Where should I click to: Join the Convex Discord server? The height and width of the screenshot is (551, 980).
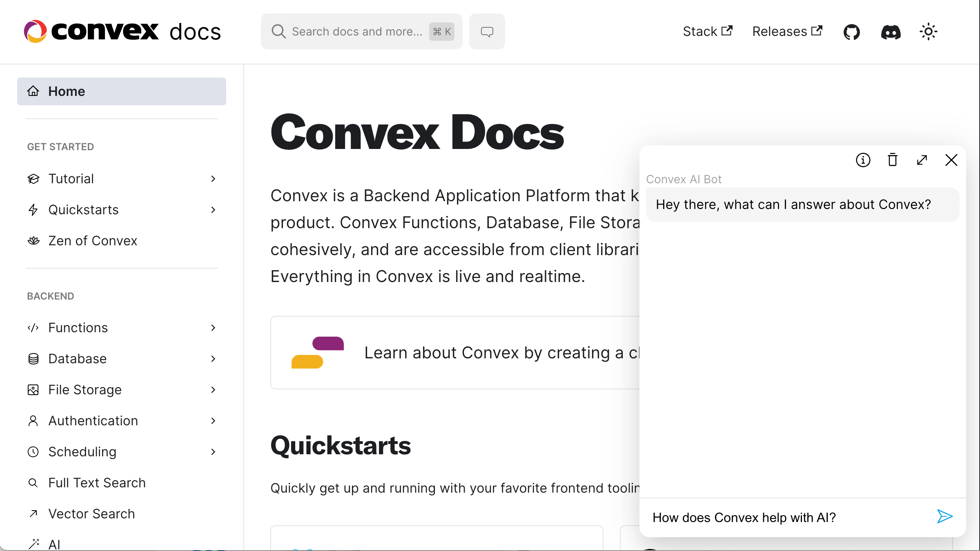[891, 32]
